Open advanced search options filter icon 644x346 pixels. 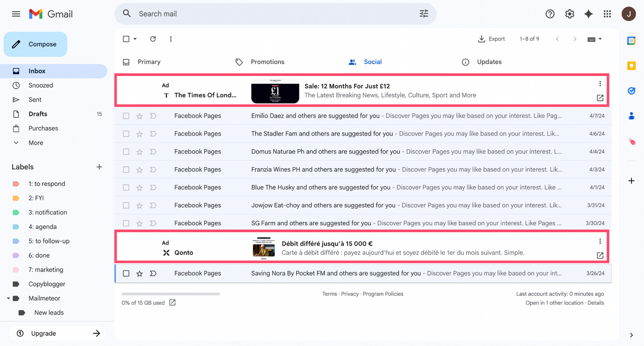[424, 14]
